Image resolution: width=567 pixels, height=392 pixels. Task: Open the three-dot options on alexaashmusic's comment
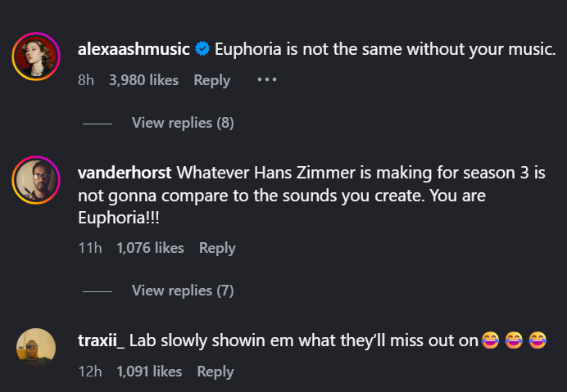(x=267, y=80)
